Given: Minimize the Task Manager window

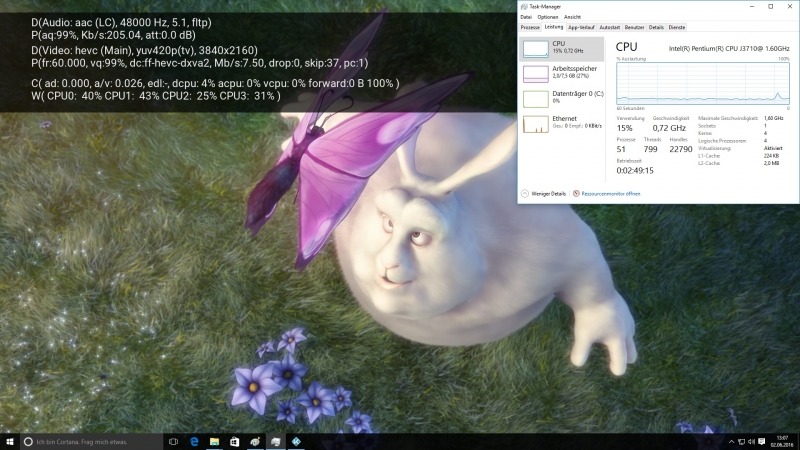Looking at the screenshot, I should pyautogui.click(x=752, y=7).
